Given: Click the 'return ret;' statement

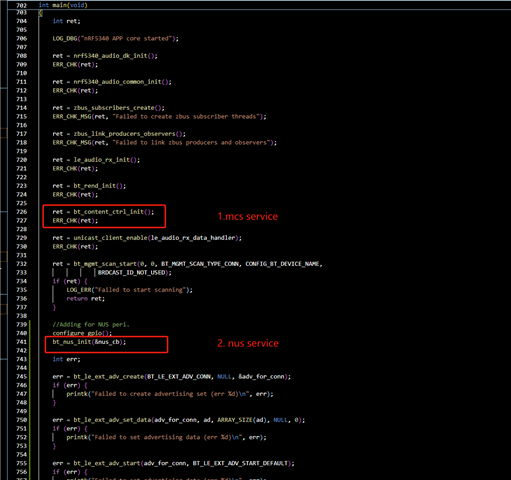Looking at the screenshot, I should pyautogui.click(x=86, y=298).
